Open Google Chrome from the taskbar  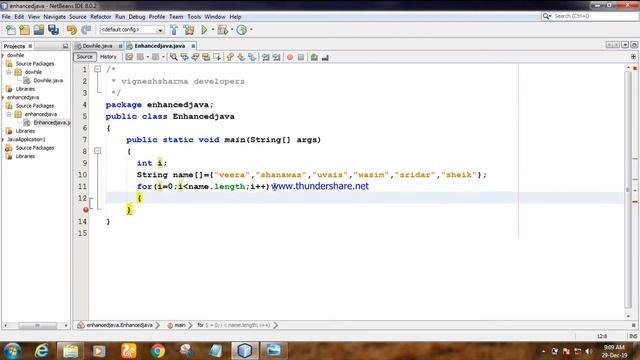click(158, 351)
